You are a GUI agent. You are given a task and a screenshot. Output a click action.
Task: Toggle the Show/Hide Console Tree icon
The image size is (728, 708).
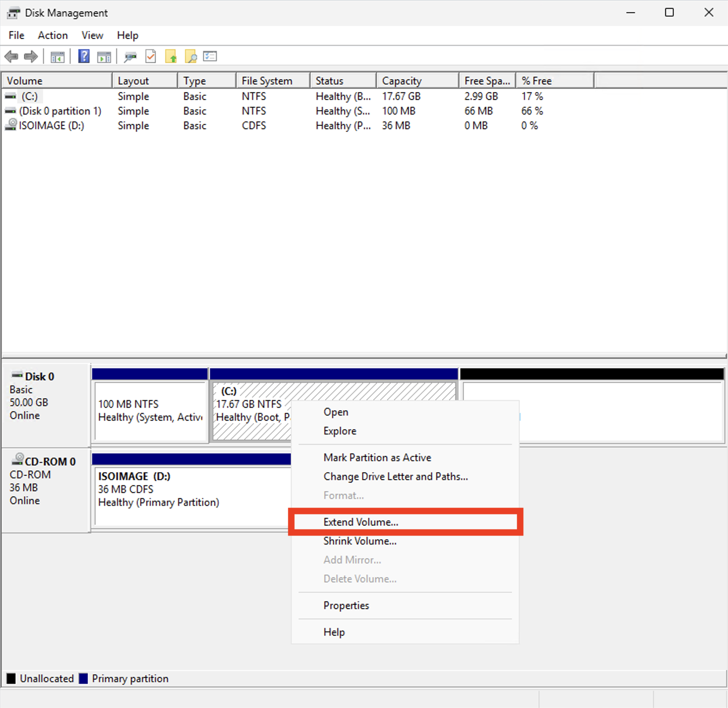click(x=57, y=56)
